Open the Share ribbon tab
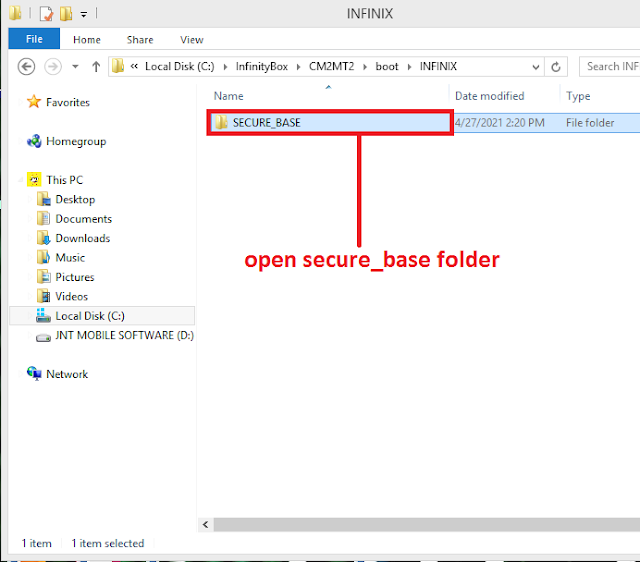640x562 pixels. tap(140, 40)
